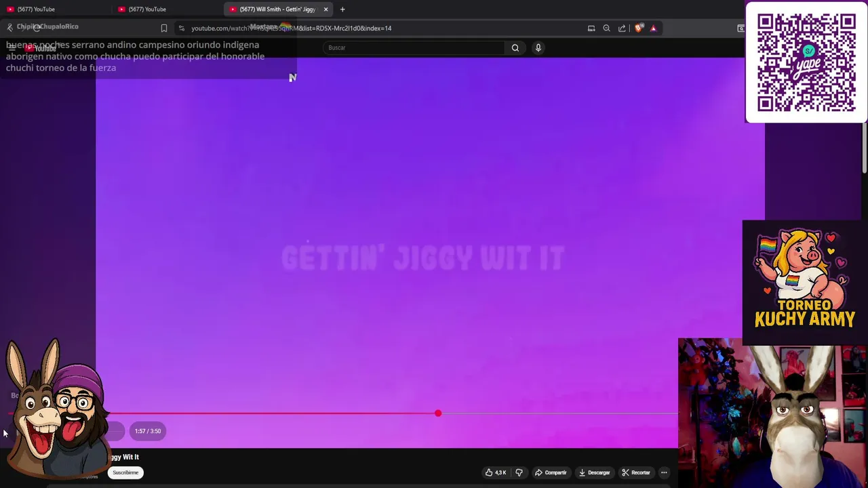Click the page vertical scrollbar
The height and width of the screenshot is (488, 868).
click(x=865, y=149)
